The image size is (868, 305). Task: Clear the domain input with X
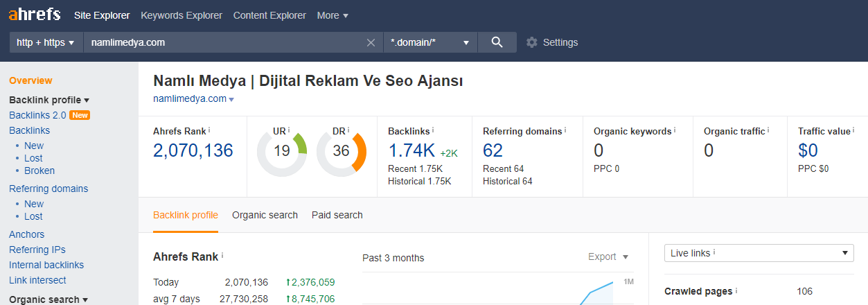(x=371, y=42)
